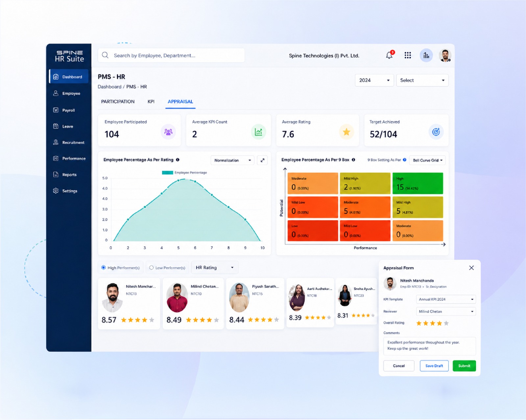
Task: Click the Performance sidebar icon
Action: pyautogui.click(x=56, y=158)
